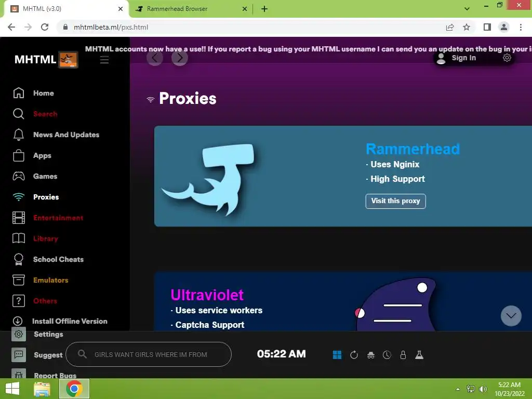The height and width of the screenshot is (399, 532).
Task: Open the sidebar Settings gear
Action: click(19, 334)
